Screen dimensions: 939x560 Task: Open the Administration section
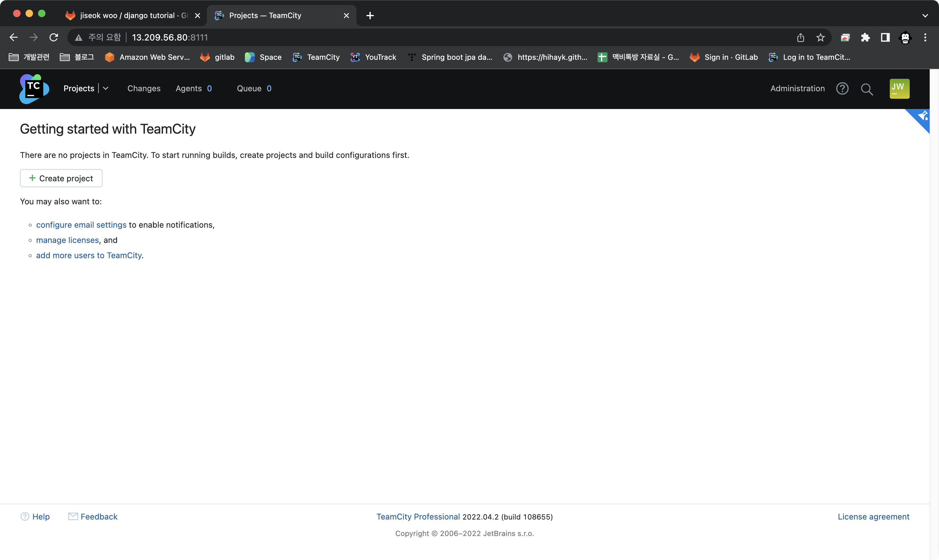pyautogui.click(x=797, y=88)
